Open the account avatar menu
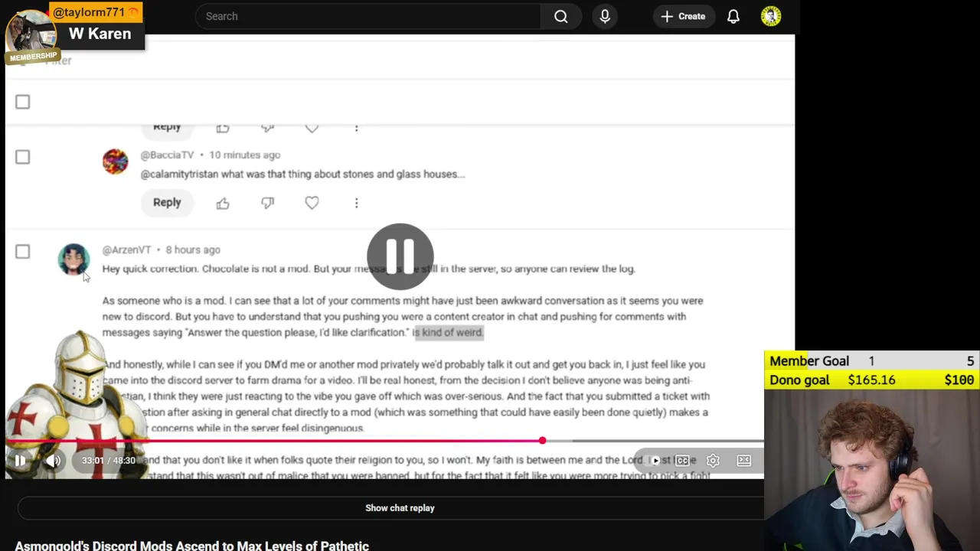The width and height of the screenshot is (980, 551). pyautogui.click(x=771, y=16)
